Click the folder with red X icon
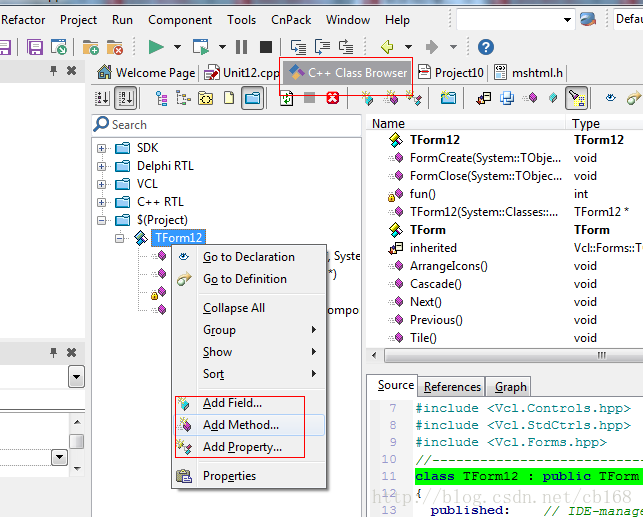This screenshot has width=643, height=517. pyautogui.click(x=114, y=47)
